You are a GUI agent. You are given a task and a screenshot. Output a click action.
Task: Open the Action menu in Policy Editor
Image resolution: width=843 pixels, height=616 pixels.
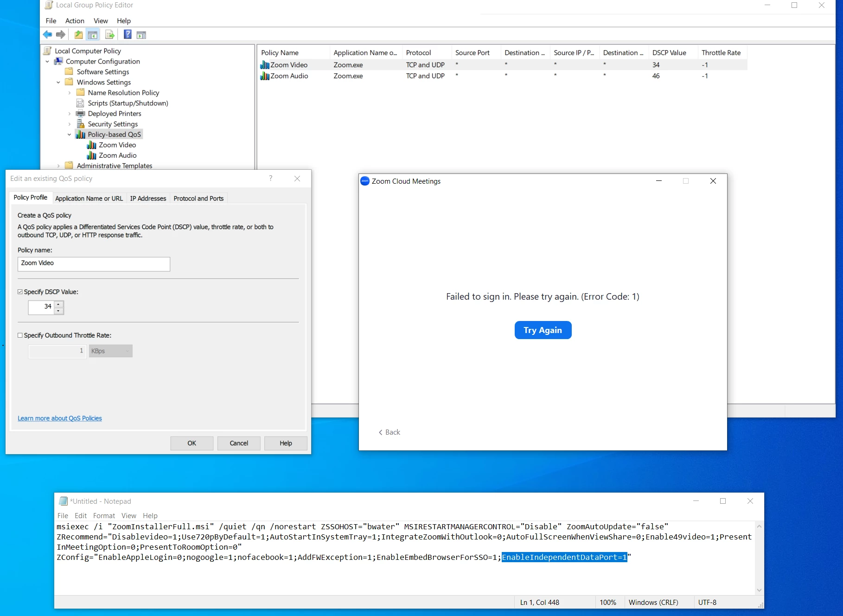75,21
